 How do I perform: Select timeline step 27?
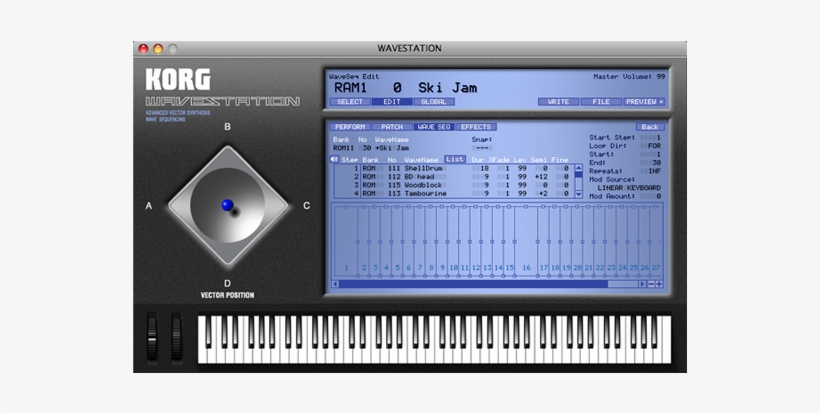[x=656, y=268]
